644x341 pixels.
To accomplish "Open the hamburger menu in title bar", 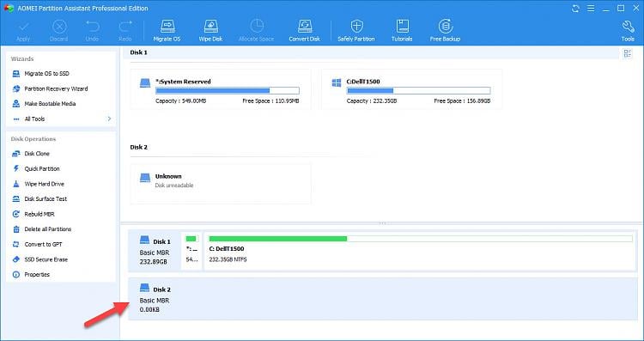I will [591, 9].
